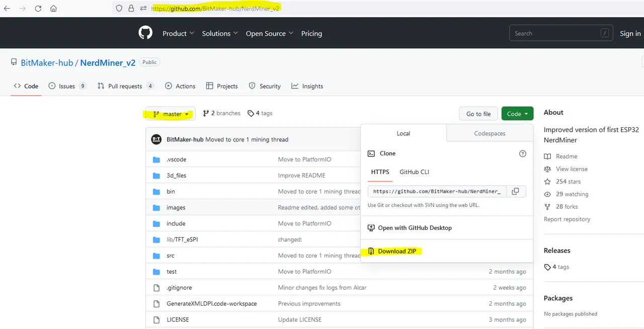Click the Releases heading link

[x=557, y=251]
